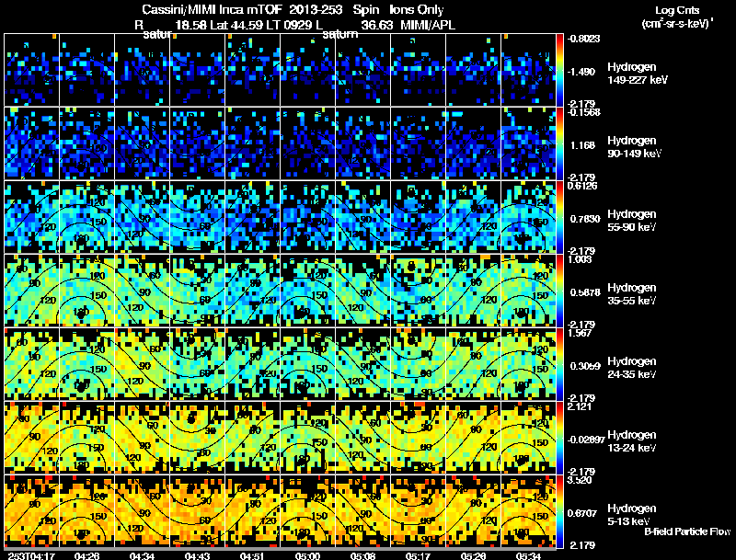This screenshot has height=560, width=736.
Task: Click the 'Hydrogen 90-149 keV' row label
Action: click(x=635, y=147)
